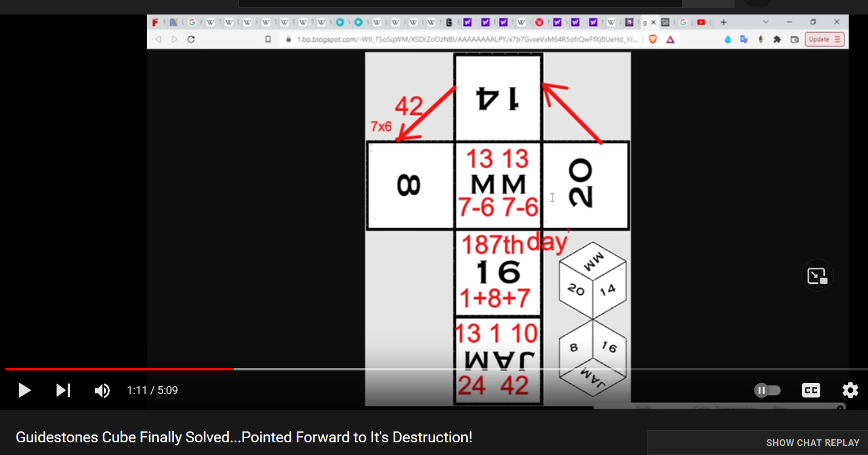Skip to the next video
Image resolution: width=868 pixels, height=455 pixels.
coord(63,390)
